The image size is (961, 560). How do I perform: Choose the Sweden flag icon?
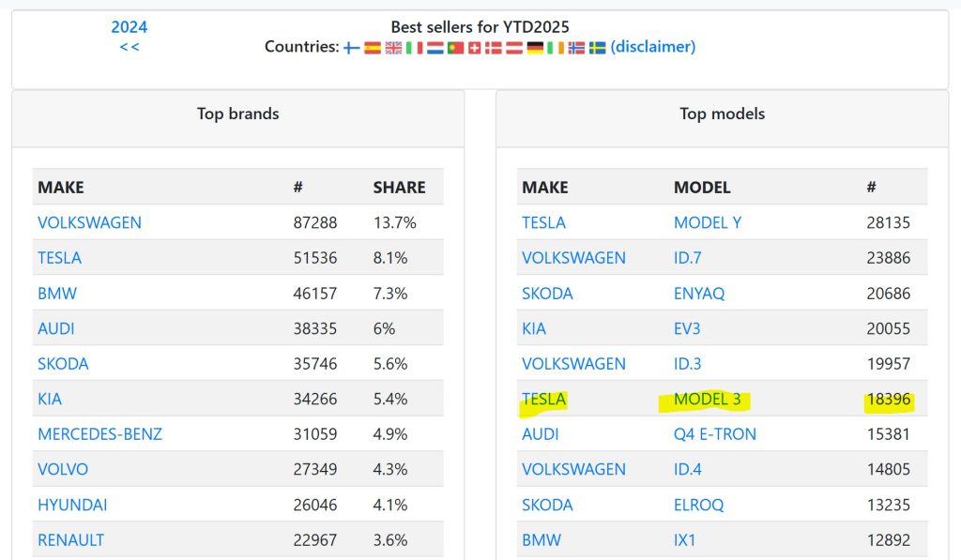pos(597,47)
